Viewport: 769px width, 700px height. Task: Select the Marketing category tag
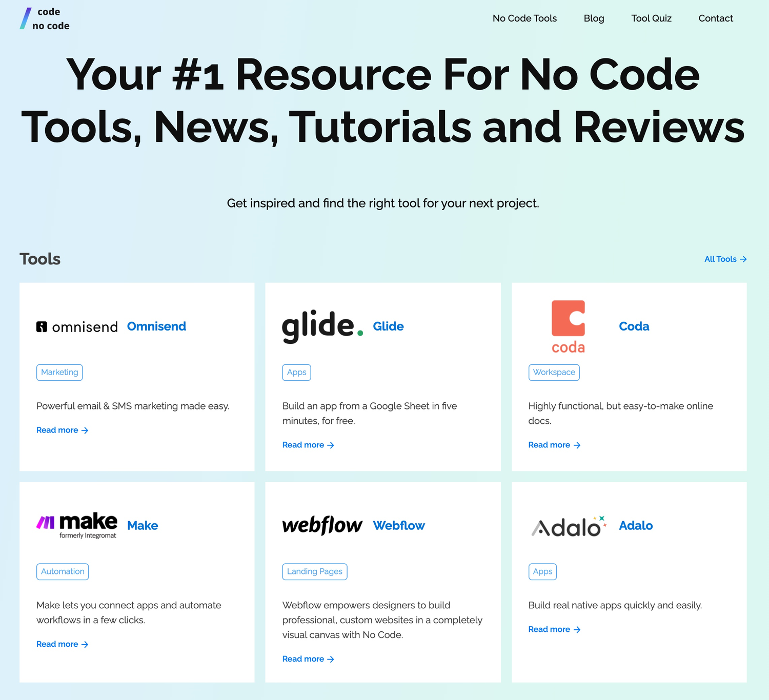[x=59, y=373]
